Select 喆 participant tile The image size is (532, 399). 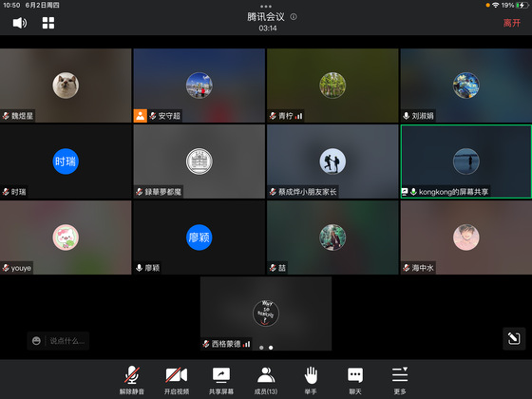[x=332, y=237]
